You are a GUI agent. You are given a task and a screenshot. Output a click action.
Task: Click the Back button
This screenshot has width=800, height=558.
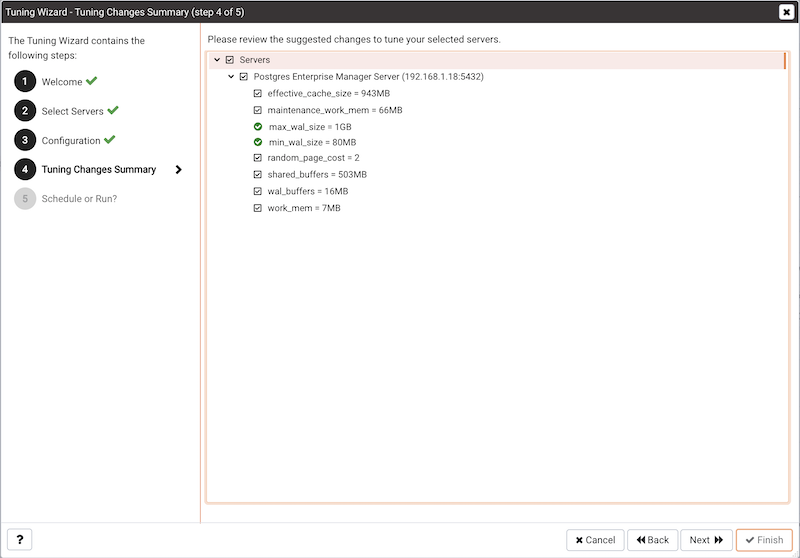tap(653, 540)
